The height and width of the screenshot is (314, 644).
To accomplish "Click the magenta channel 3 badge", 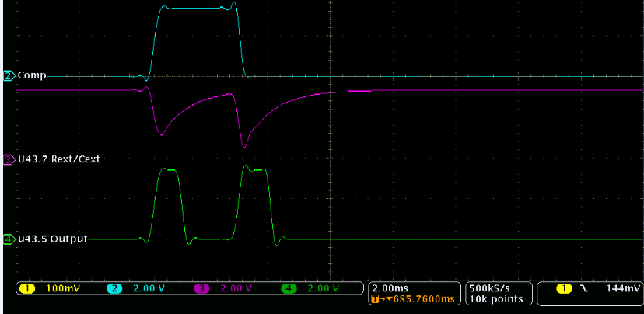I will click(x=201, y=289).
